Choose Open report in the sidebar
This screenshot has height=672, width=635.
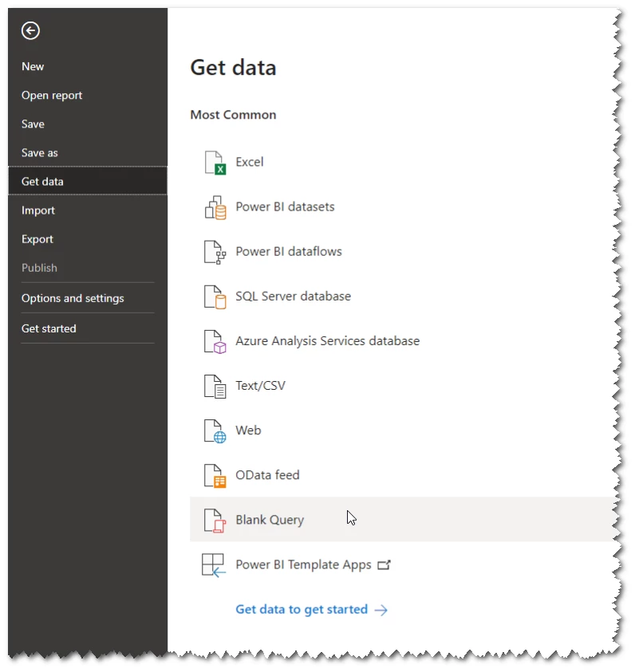pos(51,95)
